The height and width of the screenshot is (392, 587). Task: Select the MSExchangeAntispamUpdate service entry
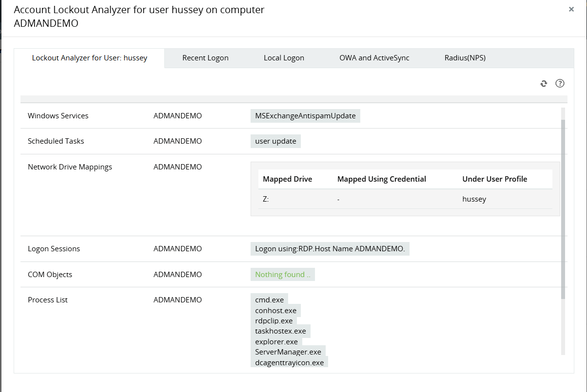pyautogui.click(x=305, y=115)
